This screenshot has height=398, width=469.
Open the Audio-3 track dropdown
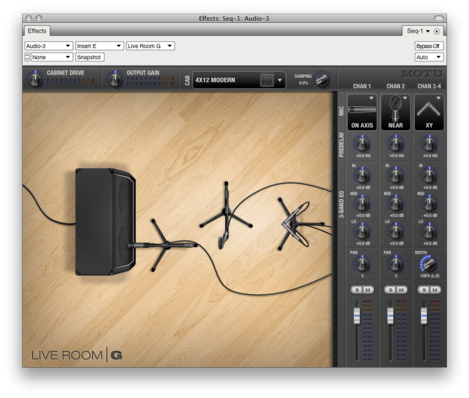tap(48, 46)
